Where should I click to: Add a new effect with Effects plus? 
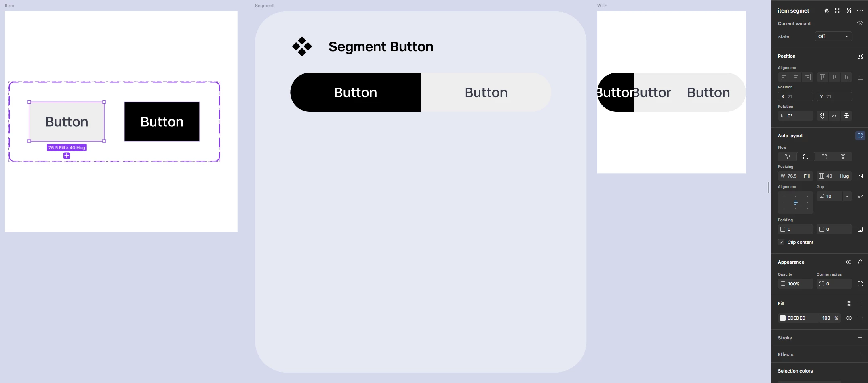[860, 354]
